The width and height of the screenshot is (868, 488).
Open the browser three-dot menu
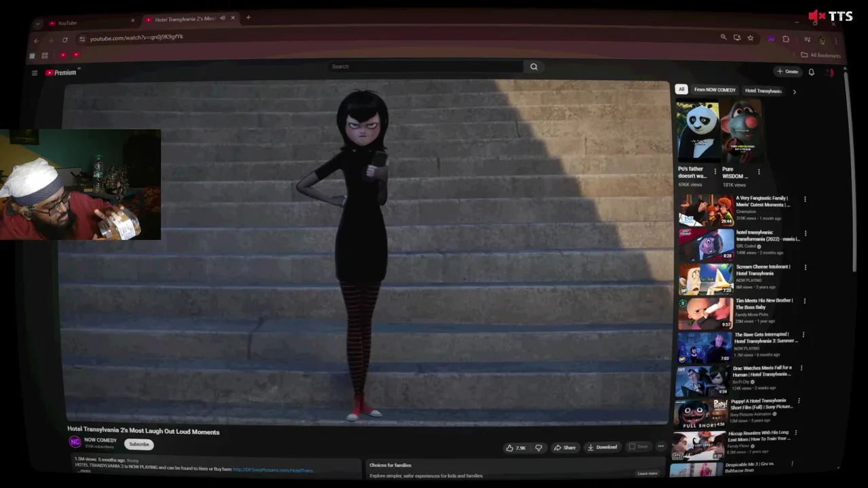pos(835,41)
